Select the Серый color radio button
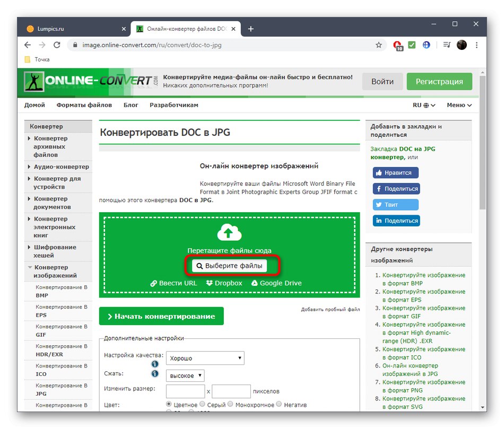The width and height of the screenshot is (504, 429). 204,404
